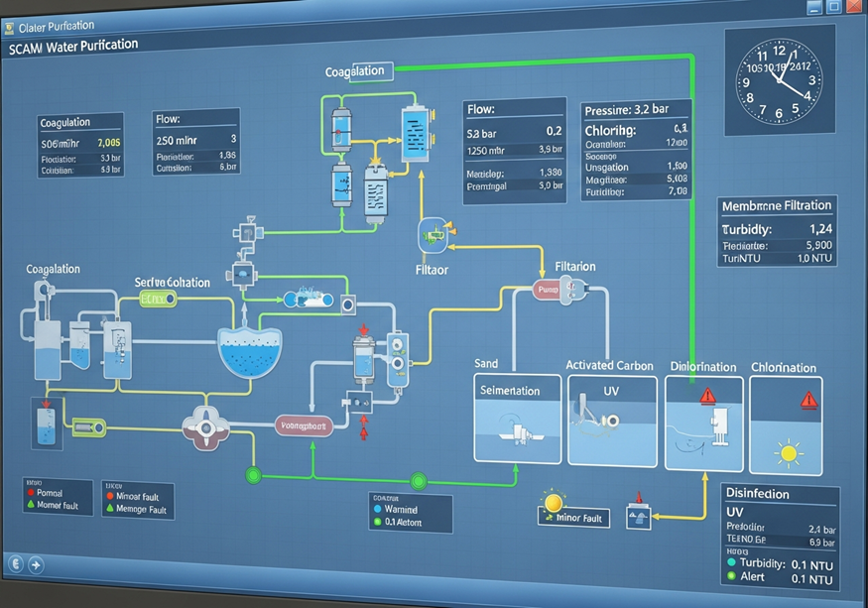The height and width of the screenshot is (608, 868).
Task: Select the small tank below the red arrow at far left
Action: (46, 426)
